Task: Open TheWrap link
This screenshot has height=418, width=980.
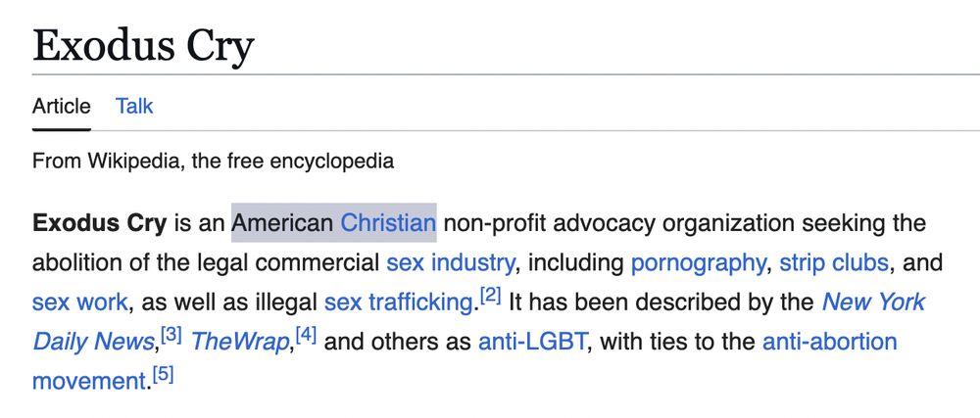Action: pos(239,342)
